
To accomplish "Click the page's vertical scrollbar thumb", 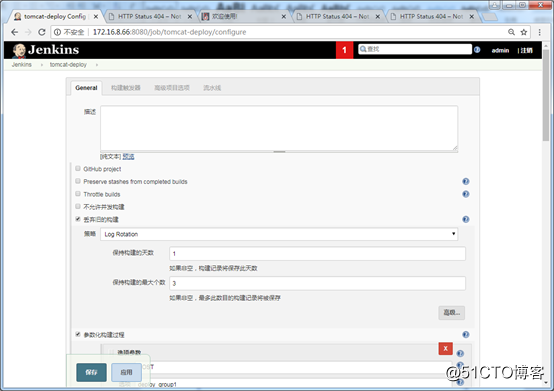I will pyautogui.click(x=546, y=95).
